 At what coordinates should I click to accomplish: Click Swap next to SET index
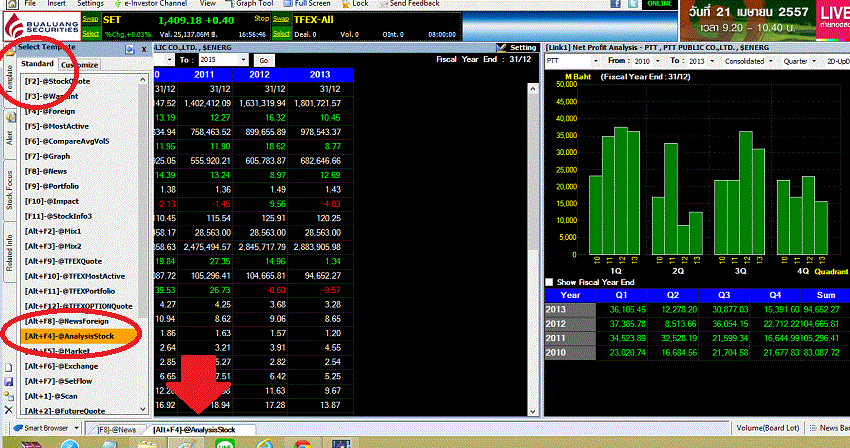[x=91, y=19]
